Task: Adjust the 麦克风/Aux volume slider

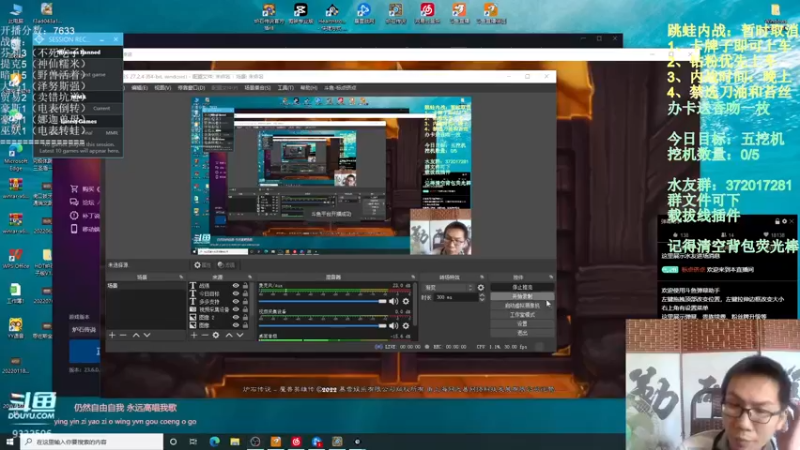Action: coord(322,301)
